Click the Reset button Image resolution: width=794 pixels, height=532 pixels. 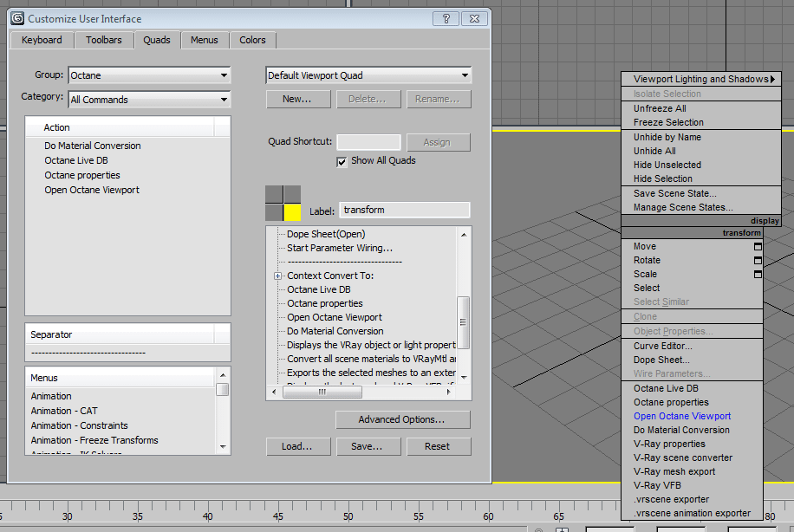439,446
